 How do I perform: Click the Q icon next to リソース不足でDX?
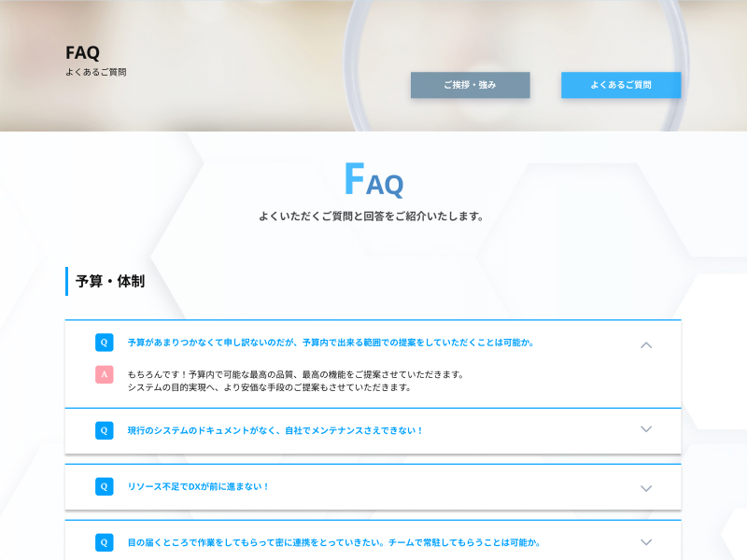(104, 486)
